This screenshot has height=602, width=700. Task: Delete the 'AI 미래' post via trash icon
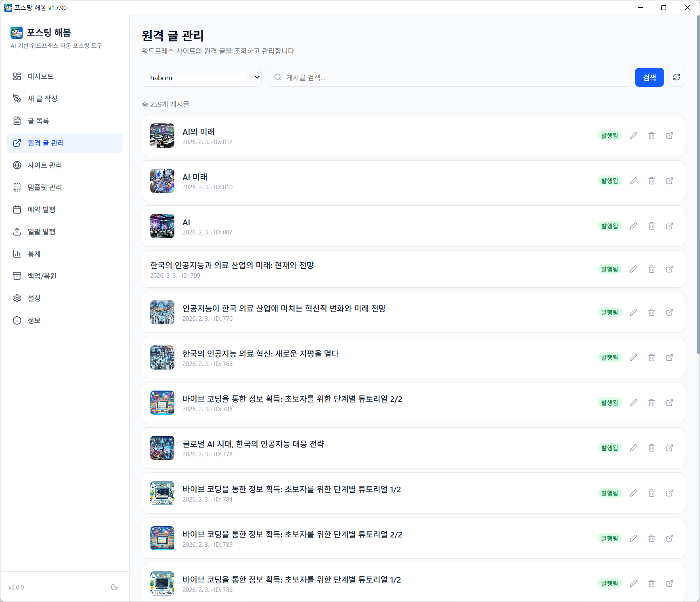(652, 181)
